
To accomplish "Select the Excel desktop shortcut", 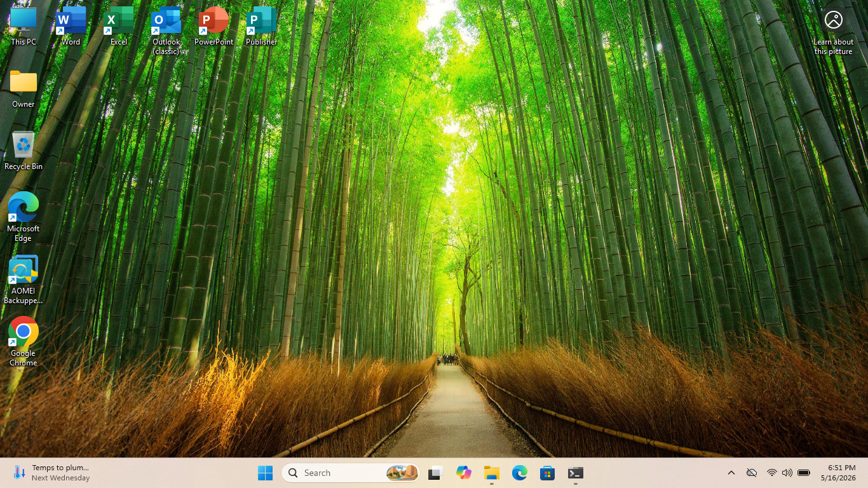I will tap(119, 27).
